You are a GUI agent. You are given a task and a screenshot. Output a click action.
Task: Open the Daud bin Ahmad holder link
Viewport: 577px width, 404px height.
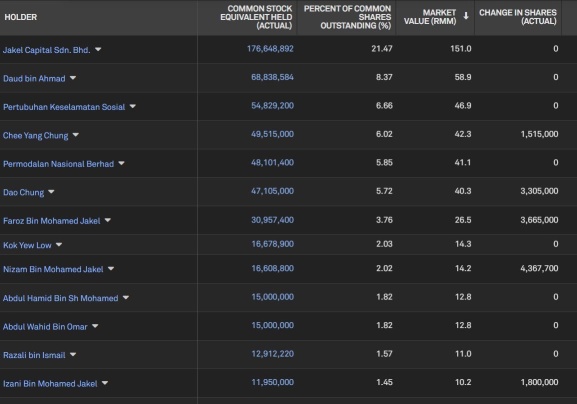click(x=34, y=78)
